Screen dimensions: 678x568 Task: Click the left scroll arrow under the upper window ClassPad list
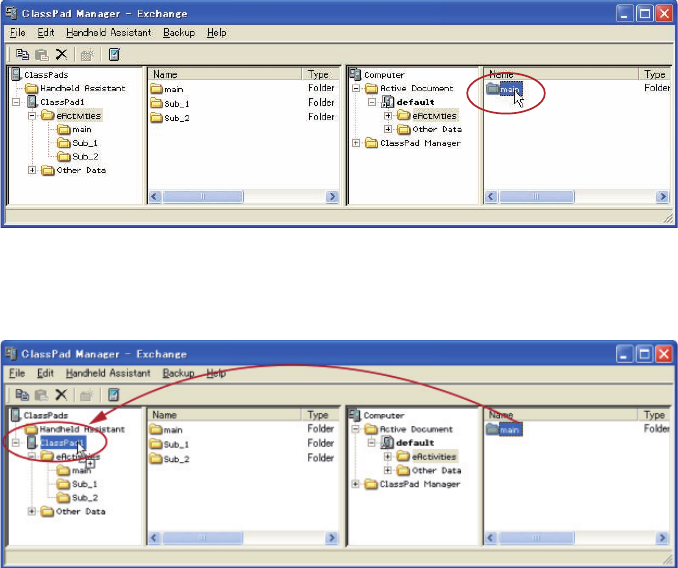coord(155,197)
